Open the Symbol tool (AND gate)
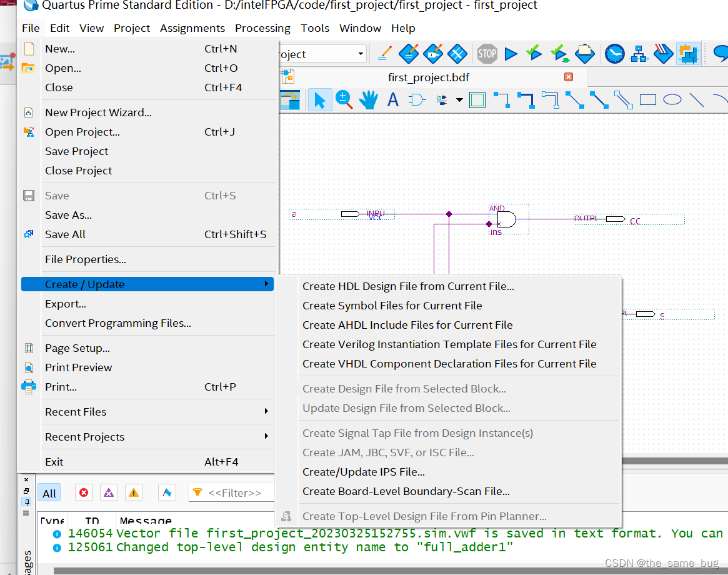 [x=417, y=100]
